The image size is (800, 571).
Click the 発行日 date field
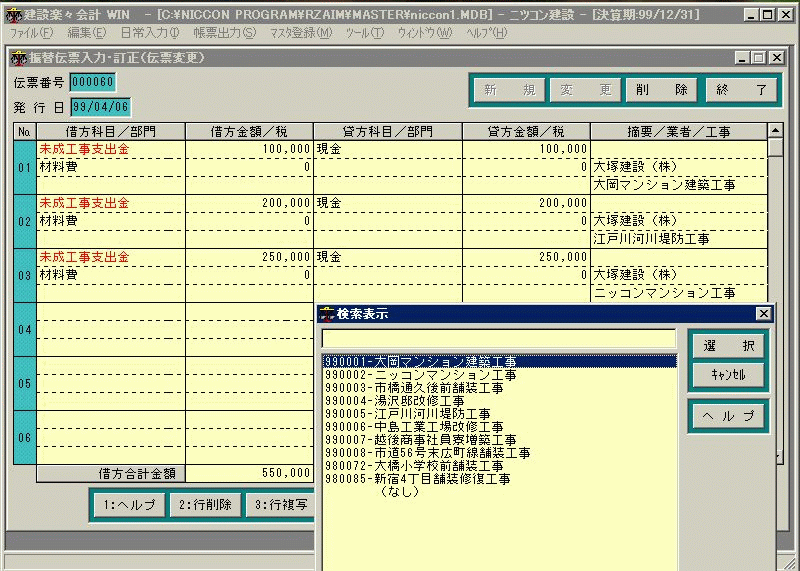coord(99,107)
